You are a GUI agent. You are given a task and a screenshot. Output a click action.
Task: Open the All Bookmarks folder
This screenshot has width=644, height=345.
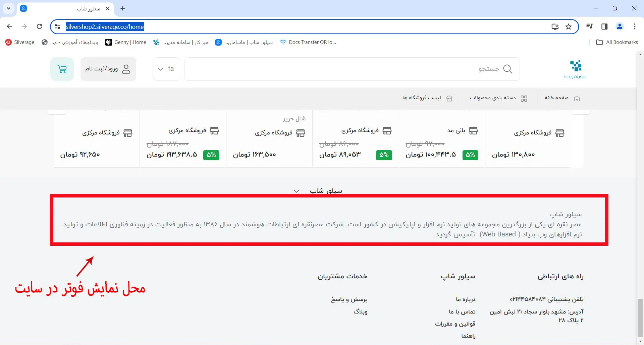click(x=617, y=42)
